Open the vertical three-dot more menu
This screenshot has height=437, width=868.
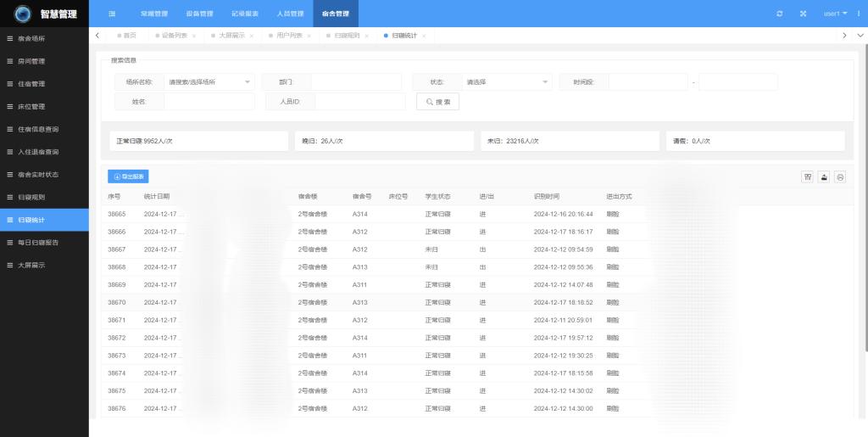tap(859, 14)
